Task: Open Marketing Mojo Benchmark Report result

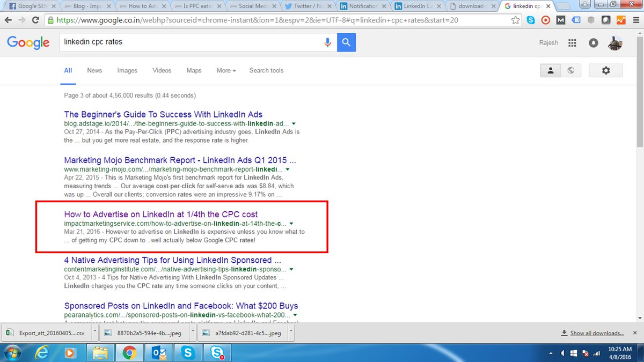Action: 180,160
